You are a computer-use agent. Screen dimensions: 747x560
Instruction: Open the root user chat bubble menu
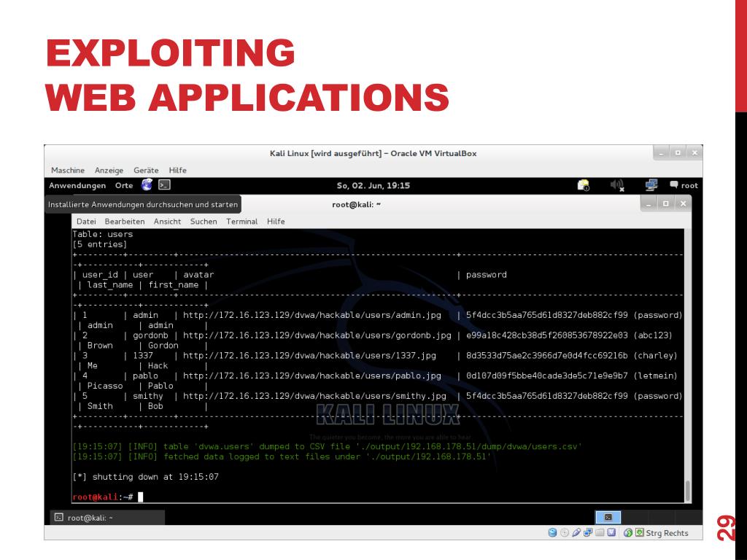coord(684,185)
